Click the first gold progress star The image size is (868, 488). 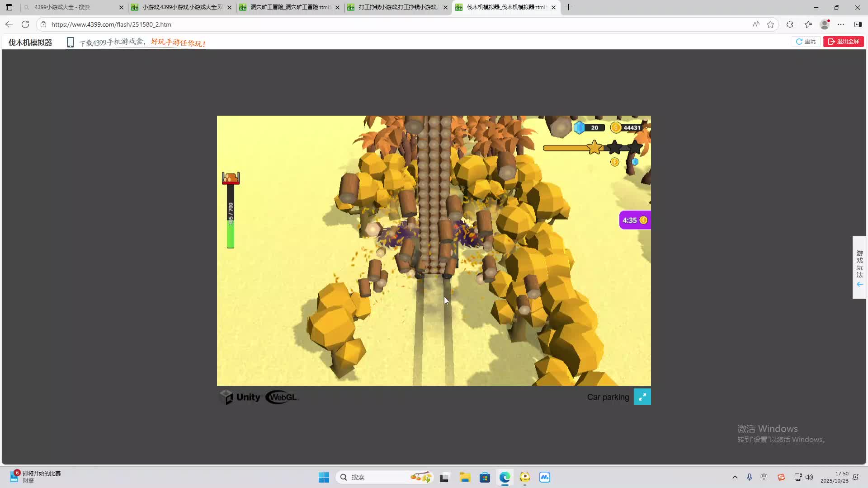click(x=594, y=147)
